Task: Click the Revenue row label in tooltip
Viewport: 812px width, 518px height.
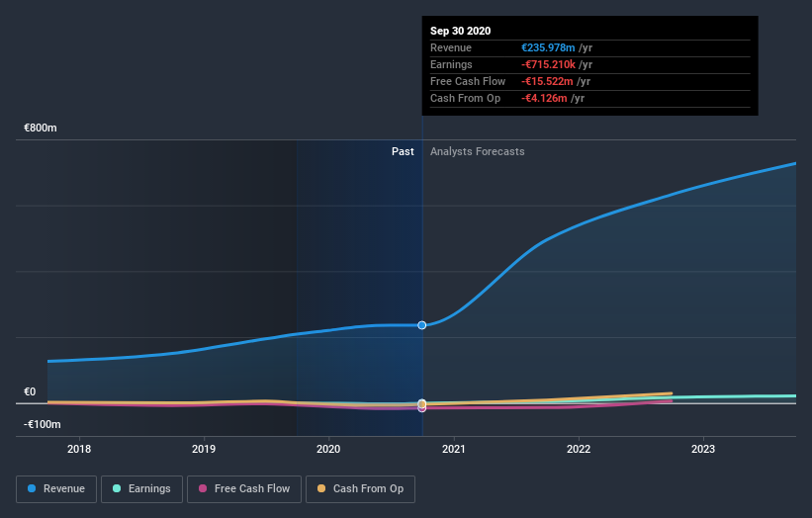Action: [x=451, y=47]
